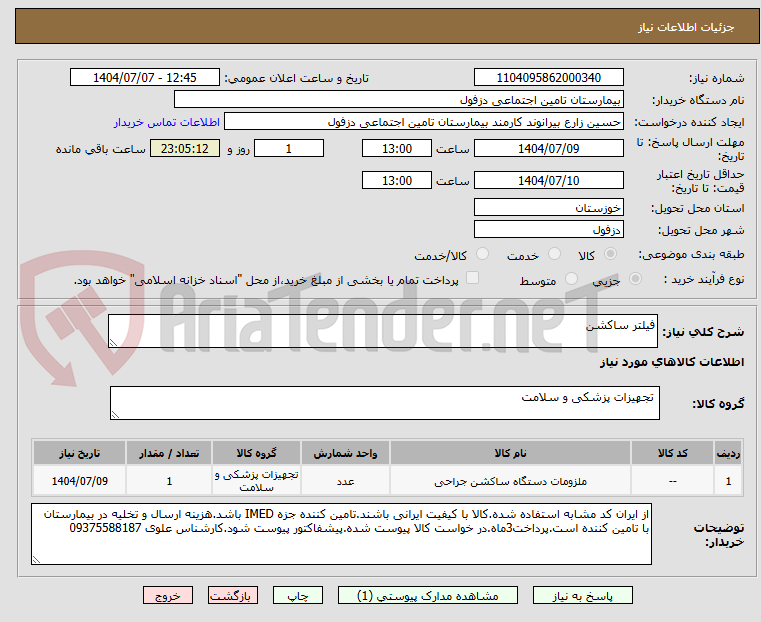This screenshot has width=761, height=622.
Task: Click the response deadline date 1404/07/09 field
Action: 548,148
